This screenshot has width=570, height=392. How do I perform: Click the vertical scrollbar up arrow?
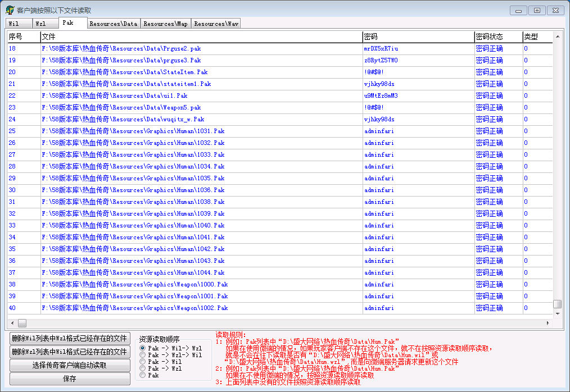pyautogui.click(x=558, y=37)
